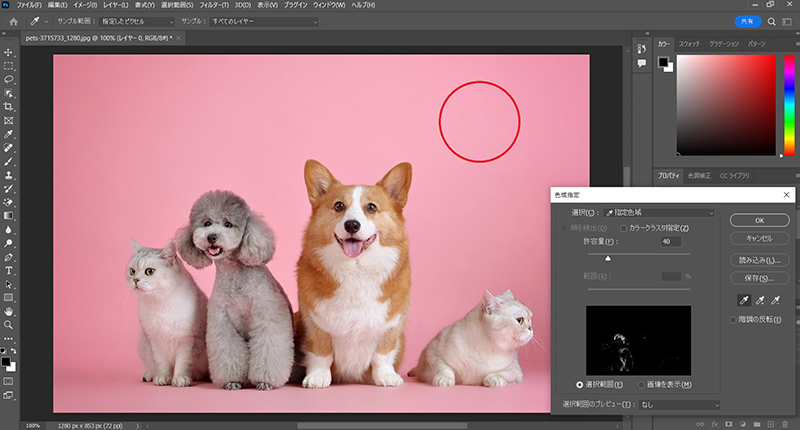The width and height of the screenshot is (800, 430).
Task: Select the Blur tool
Action: pos(9,230)
